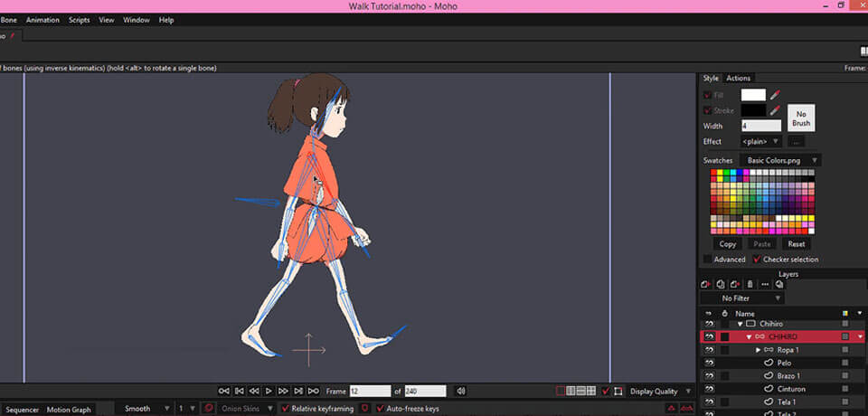
Task: Open the layer settings ellipsis icon
Action: pos(765,284)
